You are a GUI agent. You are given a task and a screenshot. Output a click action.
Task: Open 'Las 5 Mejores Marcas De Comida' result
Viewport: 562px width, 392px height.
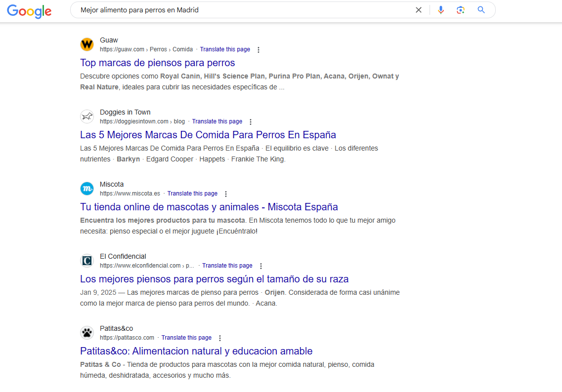click(x=208, y=135)
